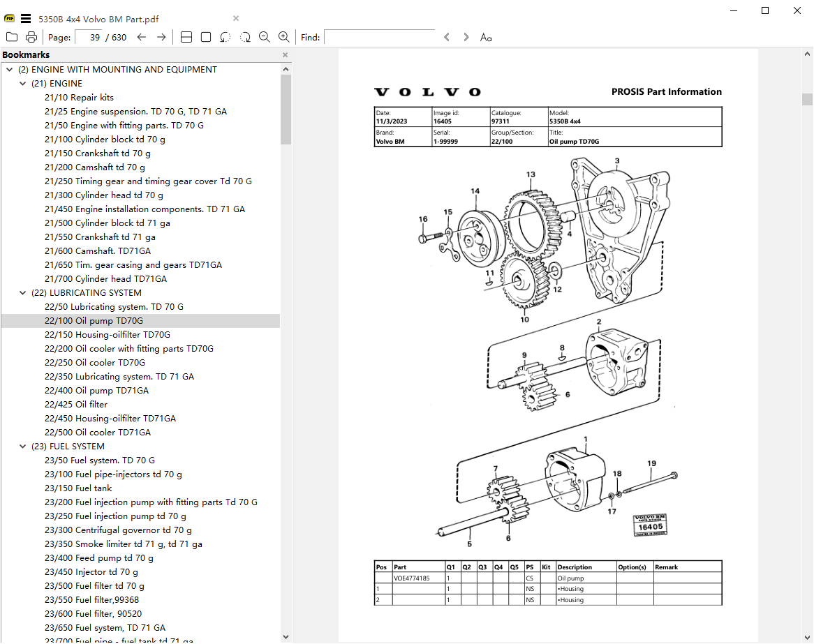This screenshot has height=644, width=814.
Task: Open bookmark 22/350 Lubricating system. TD 71 GA
Action: pos(119,377)
